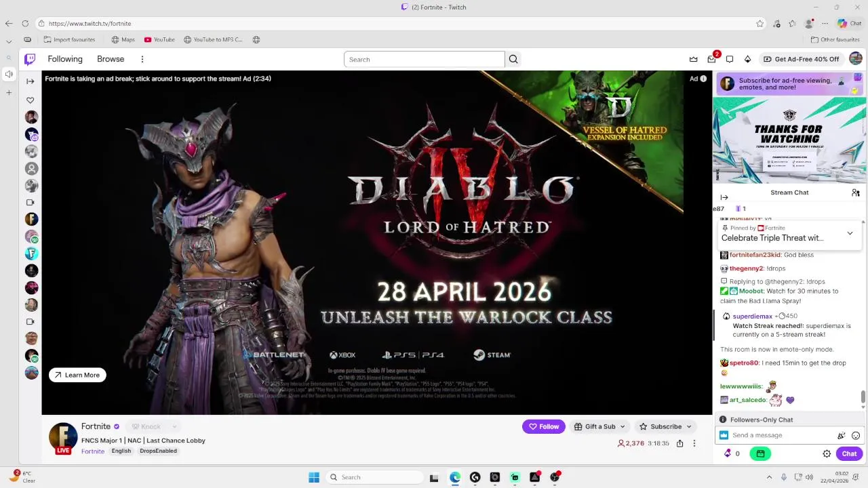Viewport: 868px width, 488px height.
Task: Expand the Subscribe options chevron
Action: (689, 426)
